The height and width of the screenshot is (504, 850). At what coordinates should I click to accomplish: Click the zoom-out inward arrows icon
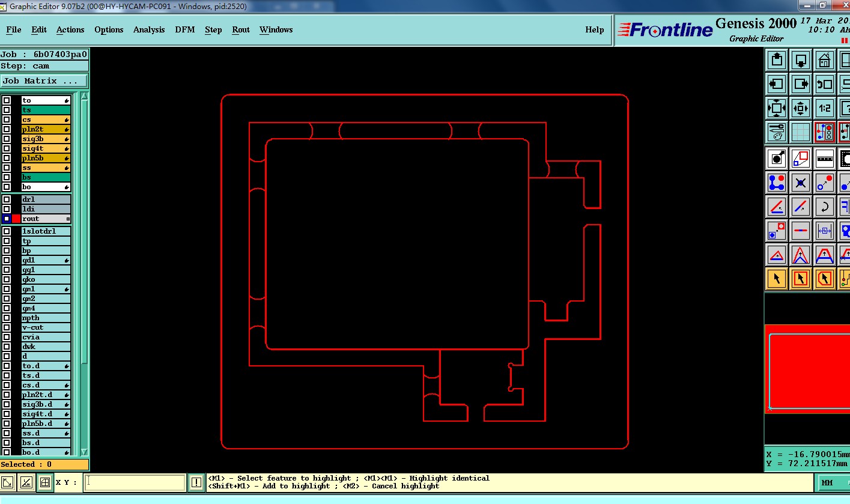click(x=801, y=108)
